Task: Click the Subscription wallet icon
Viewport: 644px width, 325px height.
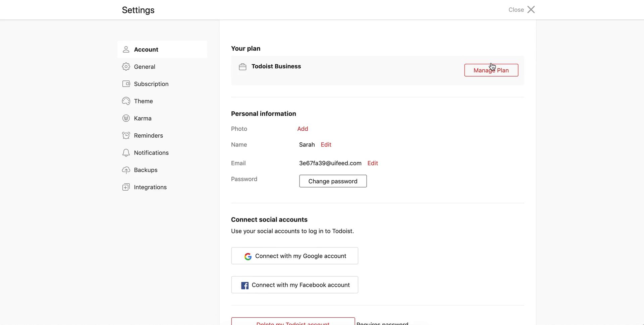Action: 126,84
